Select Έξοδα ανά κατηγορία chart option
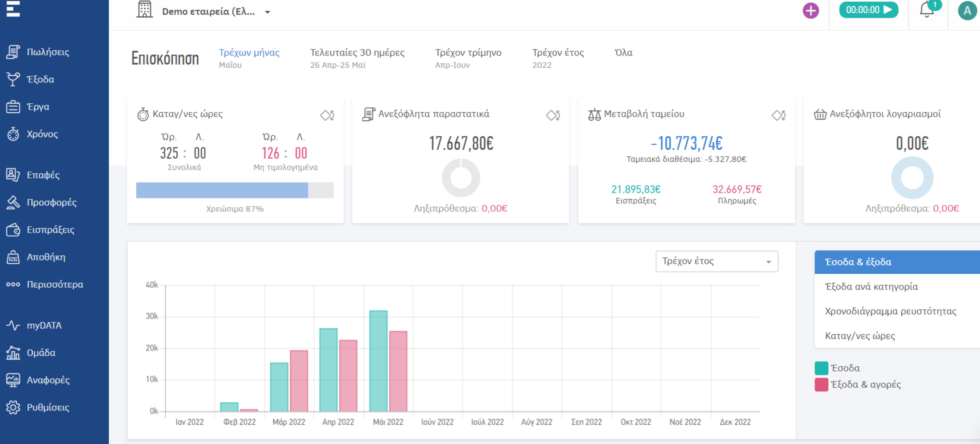980x444 pixels. [x=897, y=287]
